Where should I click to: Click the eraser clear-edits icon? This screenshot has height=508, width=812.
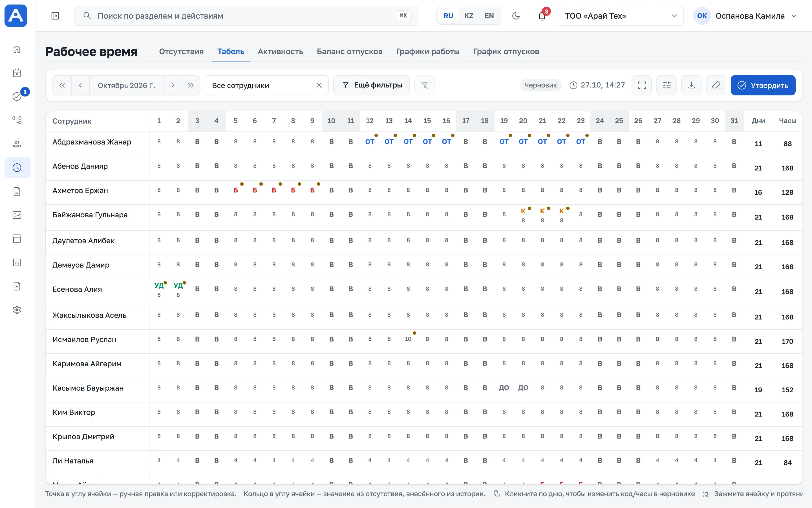click(716, 85)
